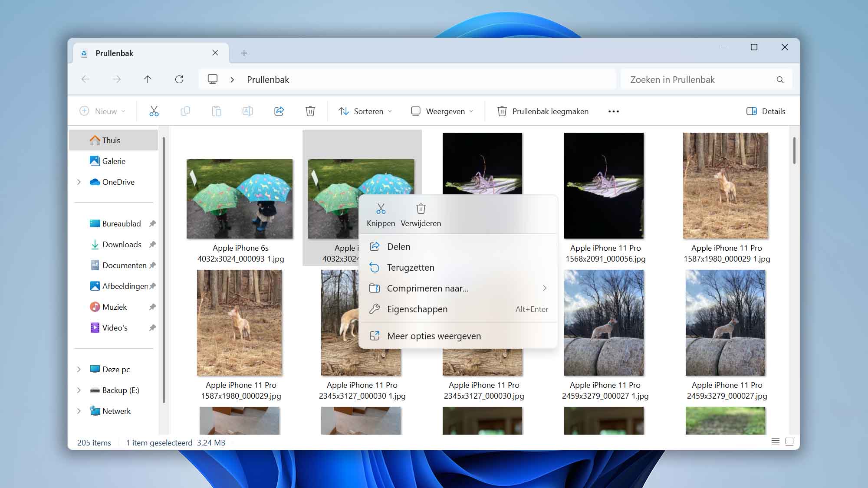
Task: Choose Terugzetten in the context menu
Action: click(x=458, y=268)
